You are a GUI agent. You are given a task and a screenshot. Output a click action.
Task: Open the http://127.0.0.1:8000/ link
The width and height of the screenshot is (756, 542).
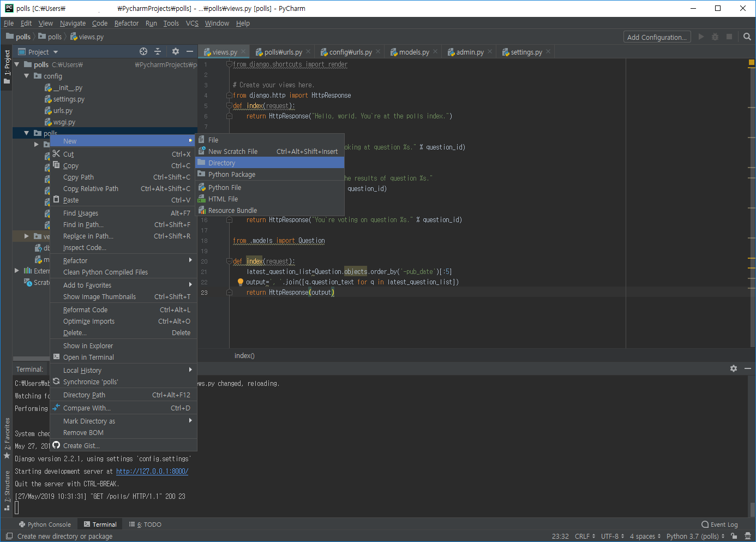click(x=152, y=471)
